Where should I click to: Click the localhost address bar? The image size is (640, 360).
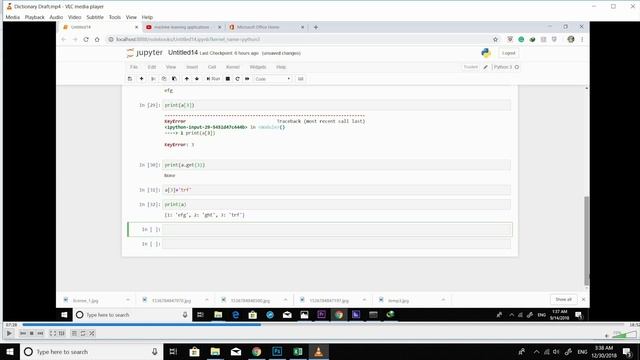[x=298, y=39]
